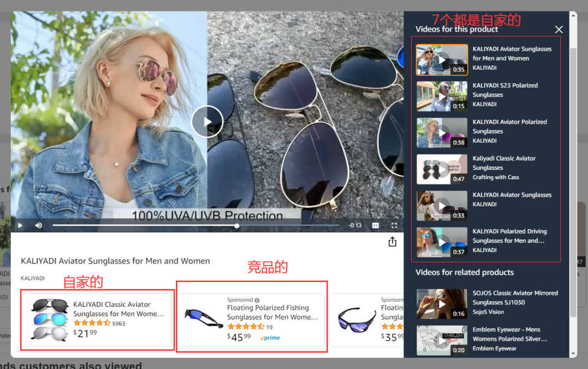Toggle closed captions CC button
588x369 pixels.
[375, 225]
